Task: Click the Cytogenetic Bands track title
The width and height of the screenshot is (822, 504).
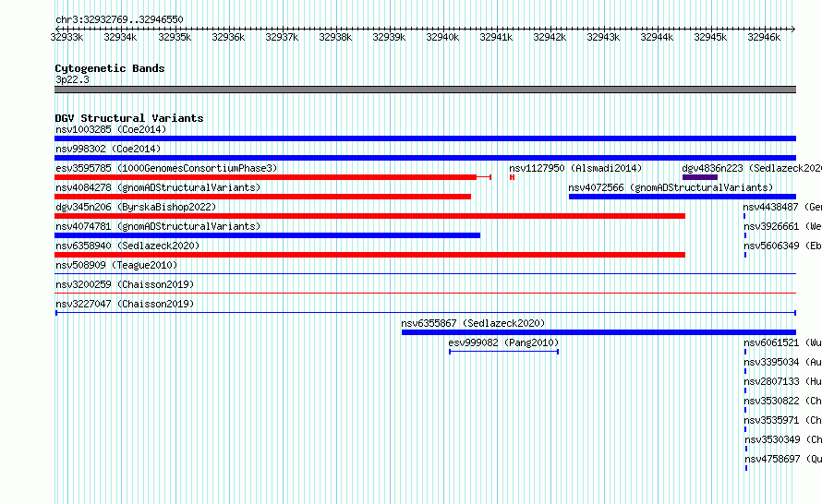Action: click(x=110, y=68)
